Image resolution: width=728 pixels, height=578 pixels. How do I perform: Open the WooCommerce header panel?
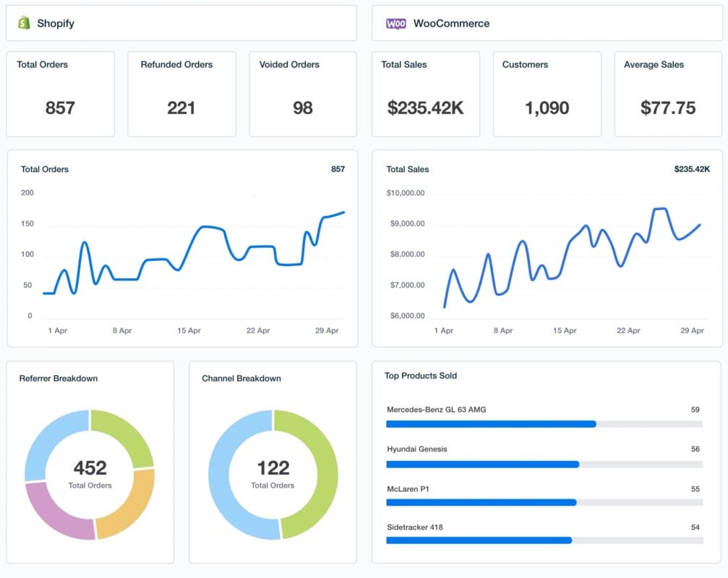[x=547, y=23]
